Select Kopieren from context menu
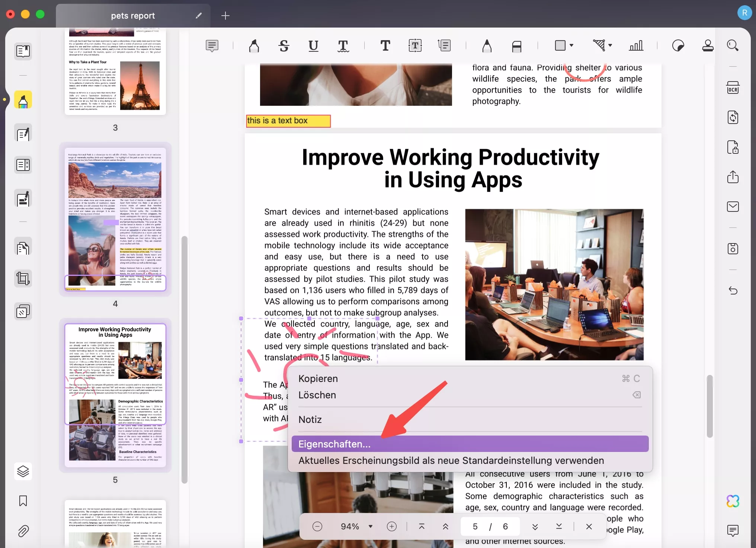The height and width of the screenshot is (548, 756). coord(317,378)
